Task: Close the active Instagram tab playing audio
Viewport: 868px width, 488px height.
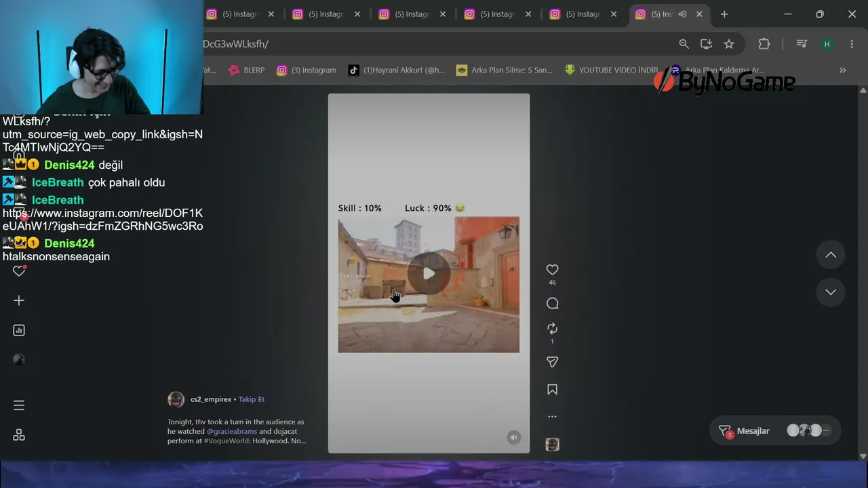Action: pyautogui.click(x=699, y=14)
